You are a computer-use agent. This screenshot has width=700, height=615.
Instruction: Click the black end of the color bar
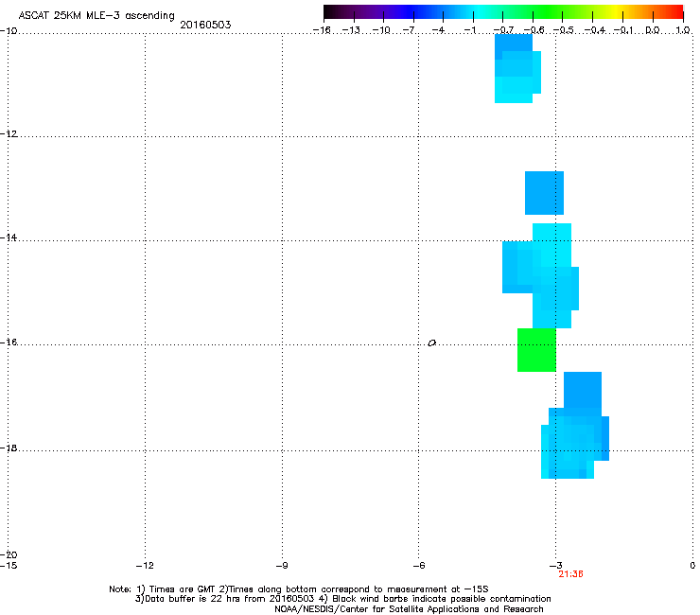(330, 11)
